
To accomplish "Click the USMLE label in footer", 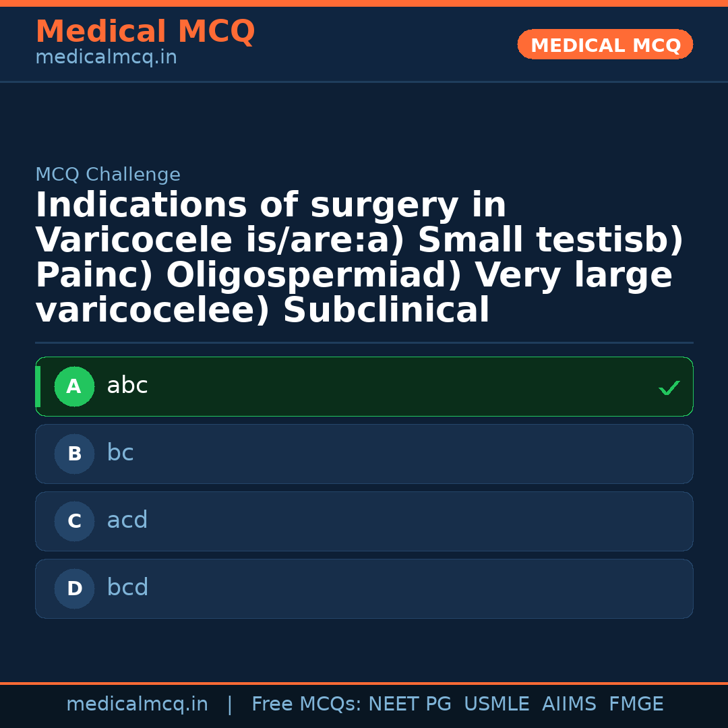I will pyautogui.click(x=497, y=703).
